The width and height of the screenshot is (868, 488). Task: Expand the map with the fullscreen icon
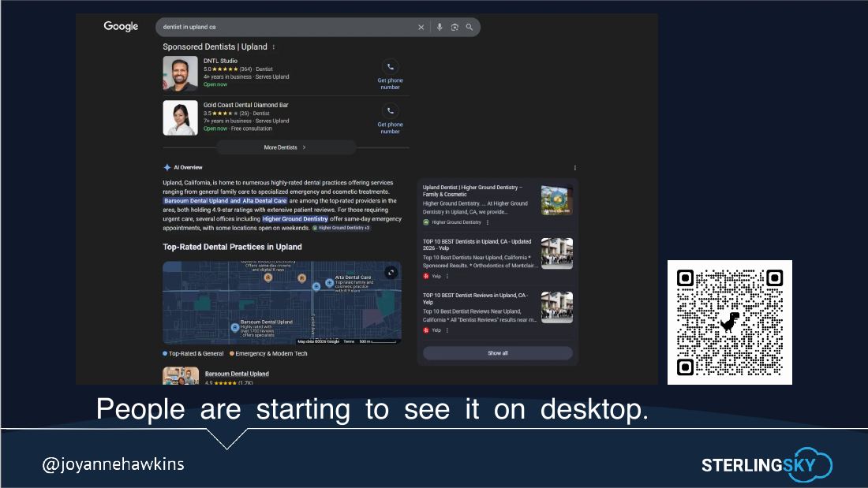pyautogui.click(x=391, y=273)
